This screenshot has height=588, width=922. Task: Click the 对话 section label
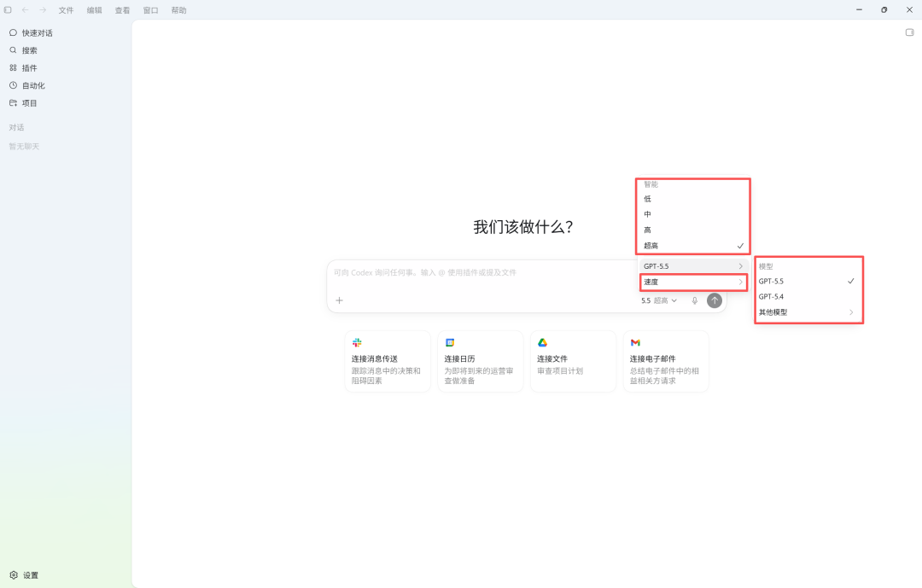point(16,128)
